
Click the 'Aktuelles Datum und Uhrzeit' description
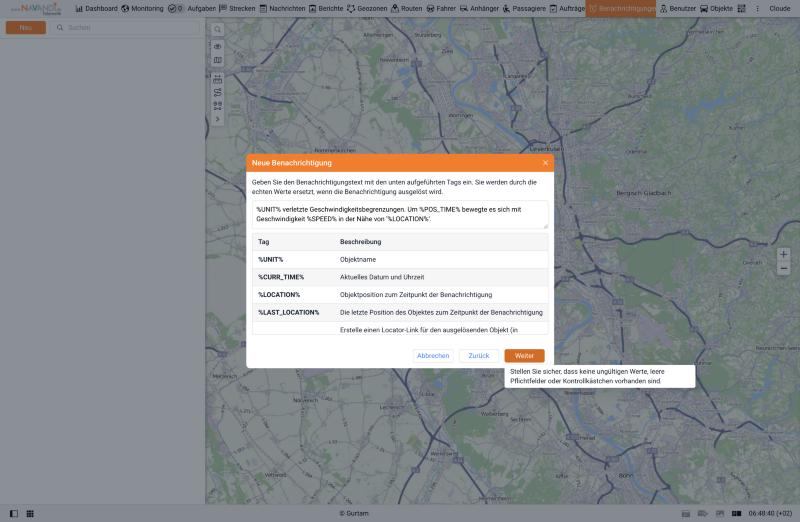coord(382,277)
